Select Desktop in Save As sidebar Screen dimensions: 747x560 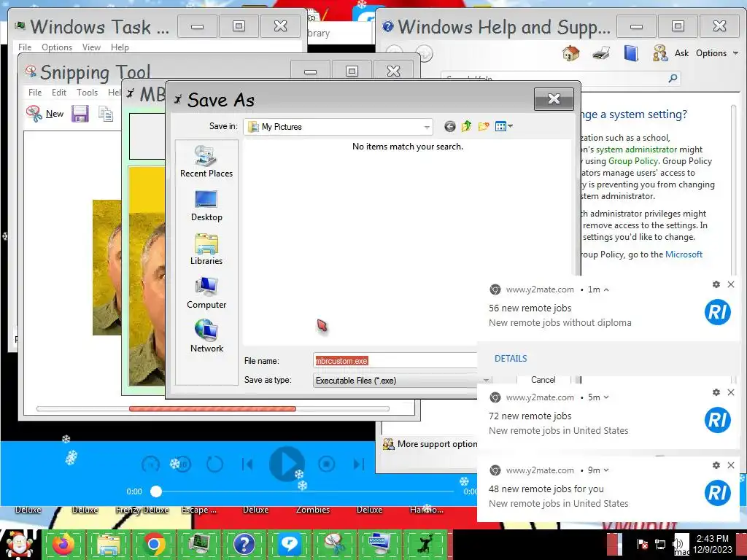206,206
